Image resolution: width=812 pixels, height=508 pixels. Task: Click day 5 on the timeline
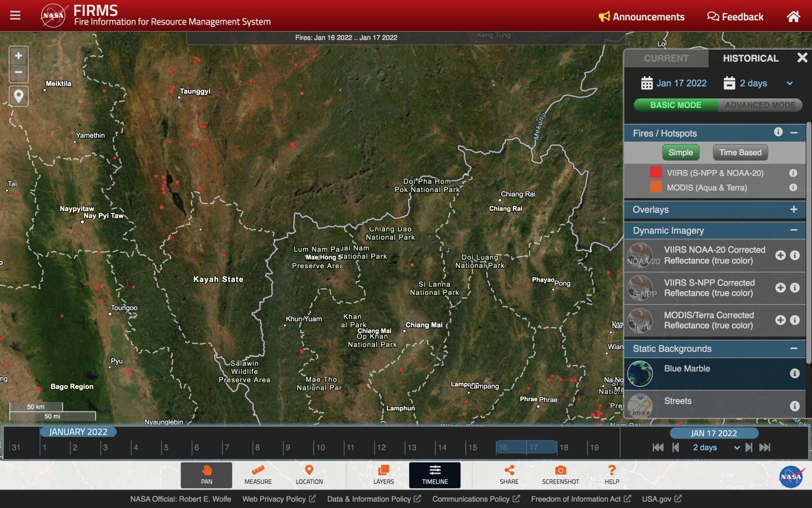pos(166,447)
